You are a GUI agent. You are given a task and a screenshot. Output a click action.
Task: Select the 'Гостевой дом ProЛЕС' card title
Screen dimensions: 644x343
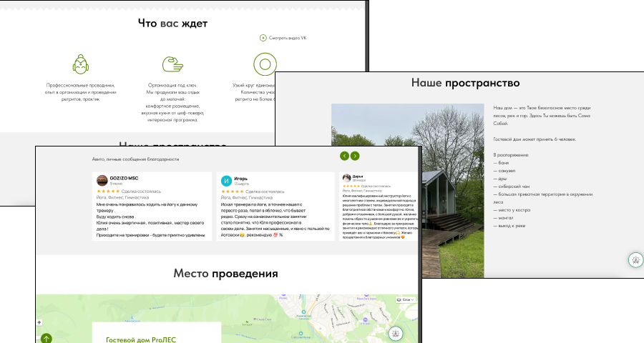pos(141,339)
